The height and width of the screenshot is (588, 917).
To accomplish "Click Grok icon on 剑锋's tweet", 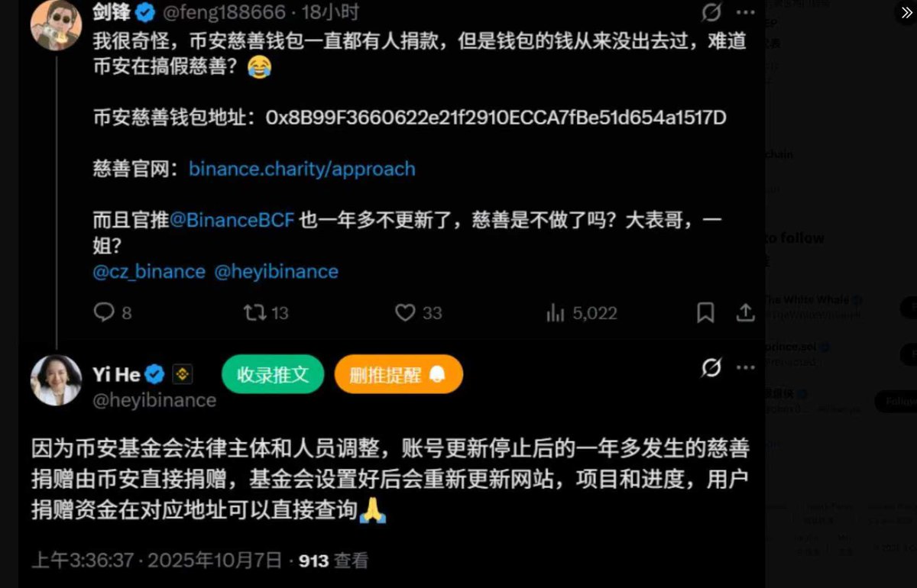I will (711, 12).
